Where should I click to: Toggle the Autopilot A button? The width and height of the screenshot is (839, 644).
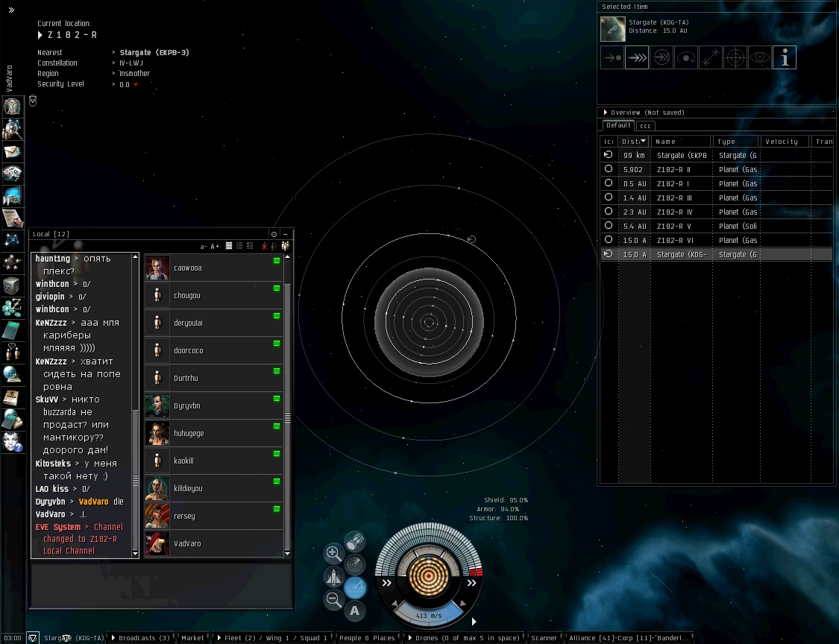354,610
